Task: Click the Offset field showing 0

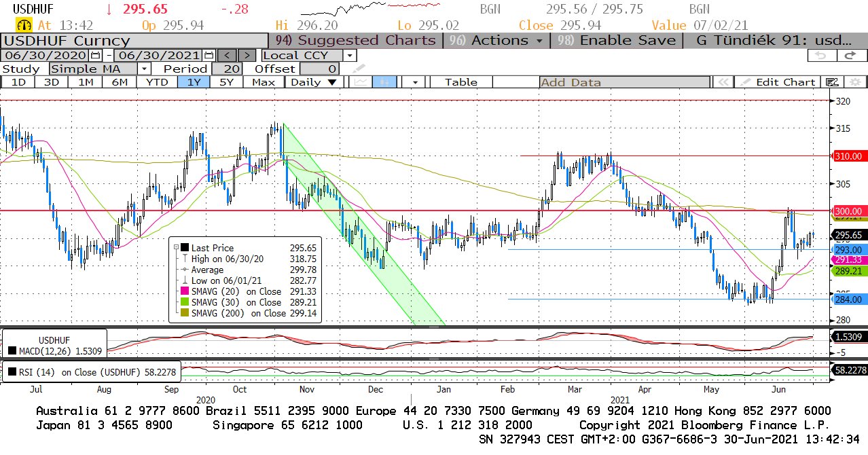Action: click(319, 69)
